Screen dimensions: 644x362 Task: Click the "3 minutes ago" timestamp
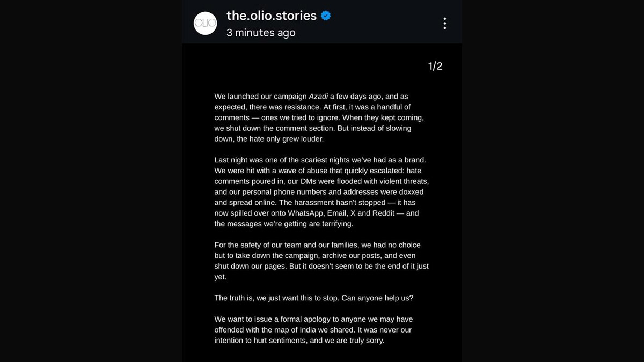[x=261, y=33]
